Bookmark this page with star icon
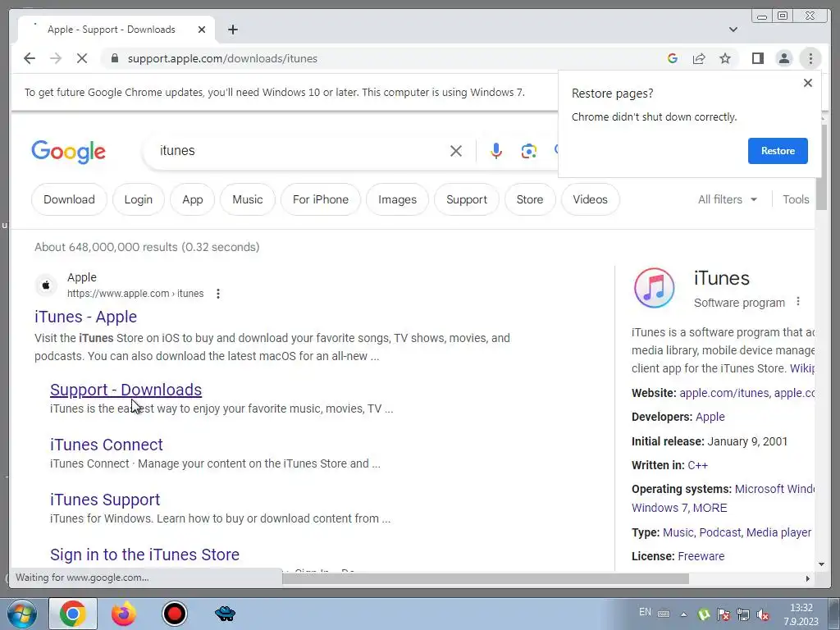 [725, 58]
